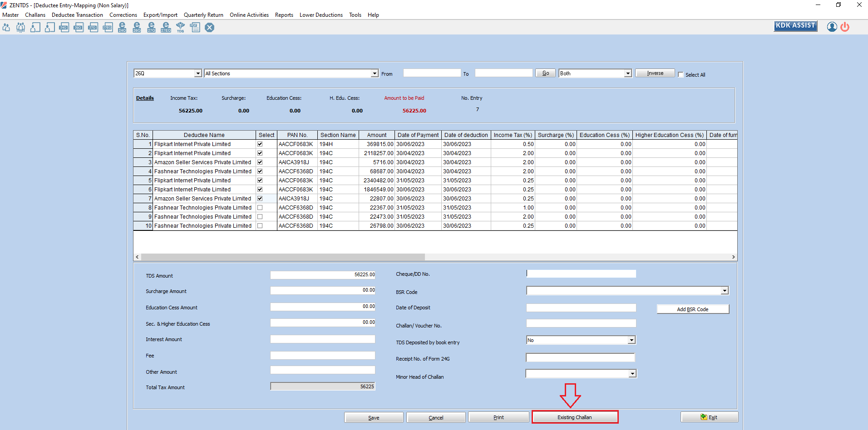This screenshot has height=430, width=868.
Task: Open Deductee Transaction menu
Action: coord(77,15)
